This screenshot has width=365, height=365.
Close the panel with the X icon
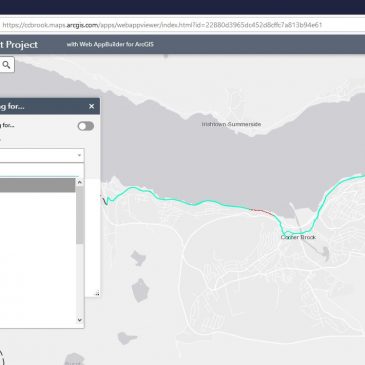click(92, 106)
